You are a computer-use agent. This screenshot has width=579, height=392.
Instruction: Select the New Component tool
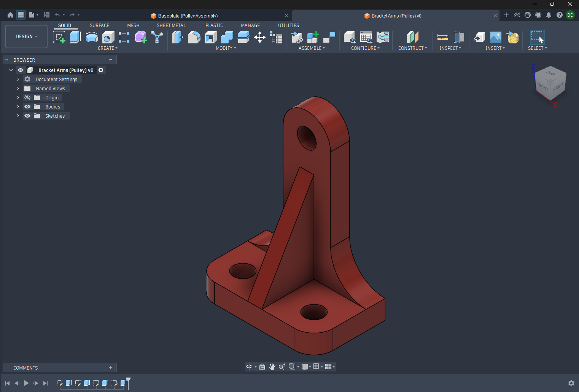(313, 37)
